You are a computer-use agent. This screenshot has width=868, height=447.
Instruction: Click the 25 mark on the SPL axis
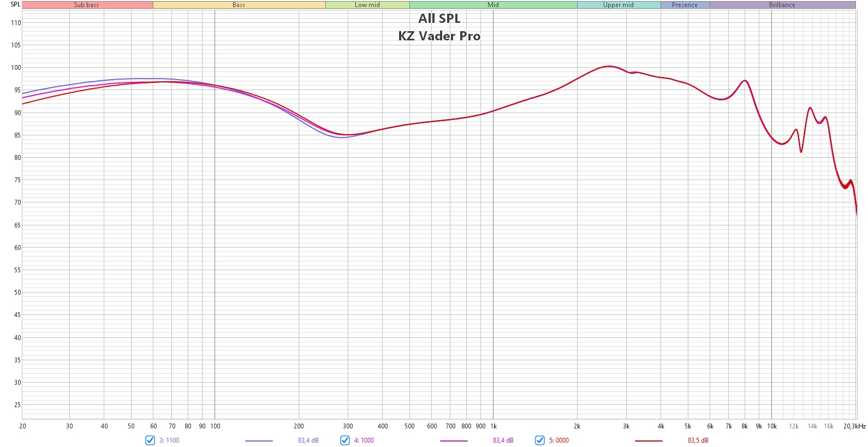tap(17, 405)
